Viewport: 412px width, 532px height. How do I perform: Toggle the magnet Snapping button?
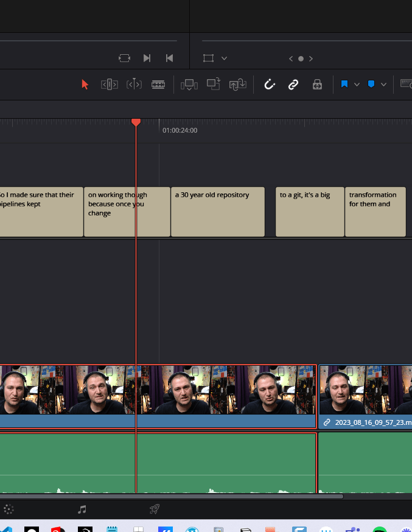(270, 84)
